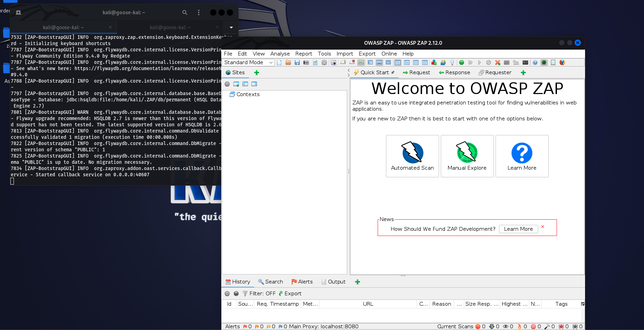Click Export in the History panel
644x330 pixels.
pos(292,293)
